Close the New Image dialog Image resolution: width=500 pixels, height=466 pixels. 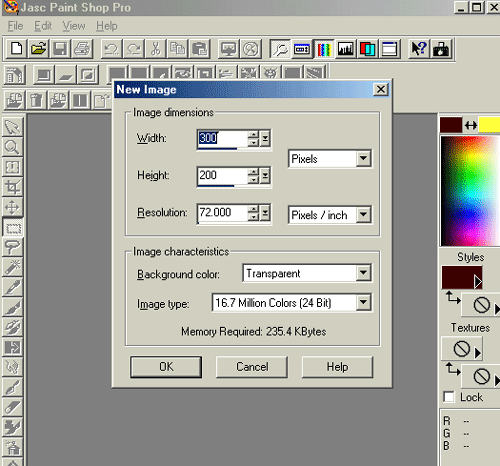click(x=381, y=89)
